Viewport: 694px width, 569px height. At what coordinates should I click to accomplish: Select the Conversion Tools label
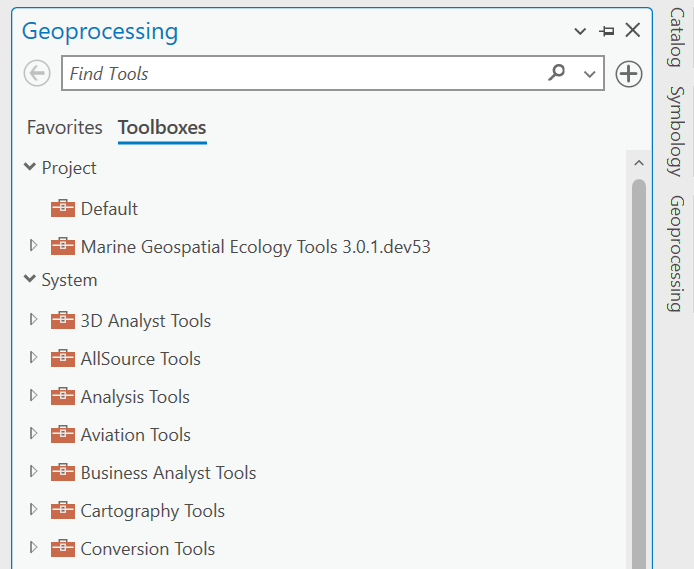click(148, 549)
